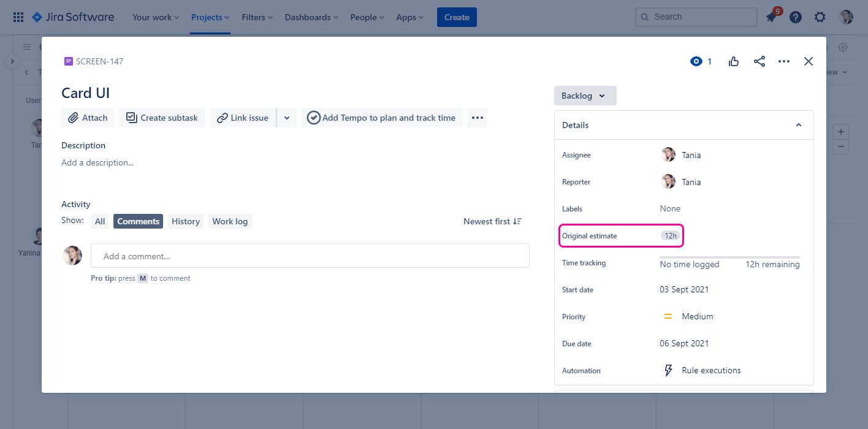Open the help question mark icon
Image resolution: width=868 pixels, height=429 pixels.
796,17
